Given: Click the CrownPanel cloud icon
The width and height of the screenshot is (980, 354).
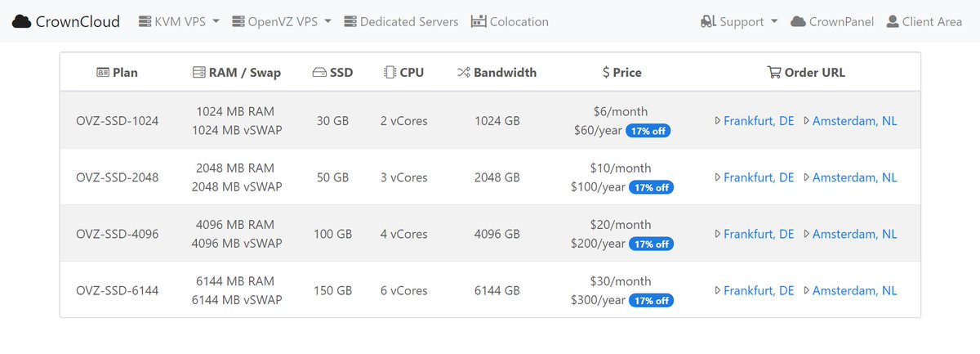Looking at the screenshot, I should pos(798,21).
